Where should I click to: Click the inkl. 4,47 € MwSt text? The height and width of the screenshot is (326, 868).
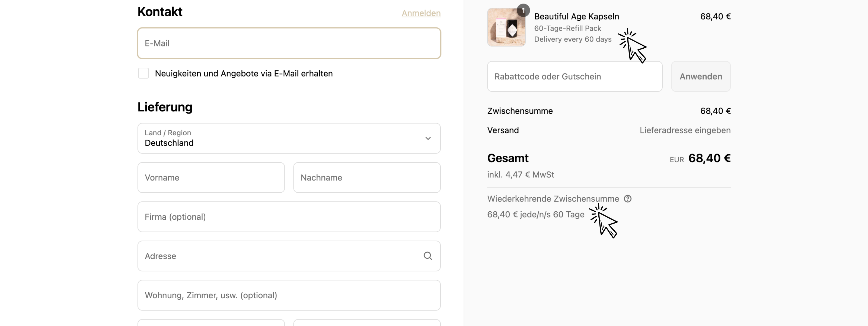[x=521, y=174]
